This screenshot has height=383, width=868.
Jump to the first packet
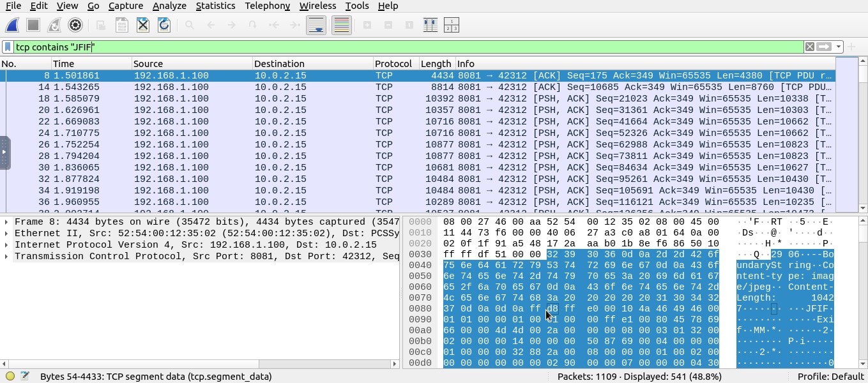tap(273, 25)
